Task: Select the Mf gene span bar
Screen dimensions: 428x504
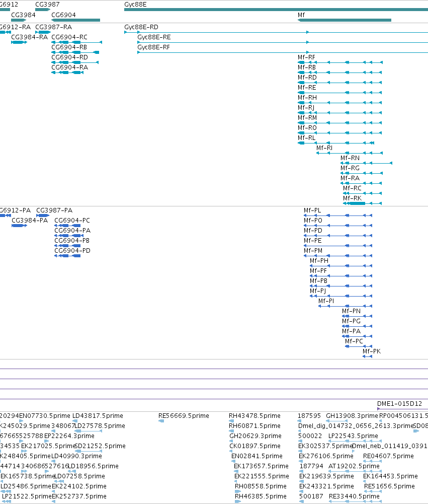Action: click(x=344, y=20)
